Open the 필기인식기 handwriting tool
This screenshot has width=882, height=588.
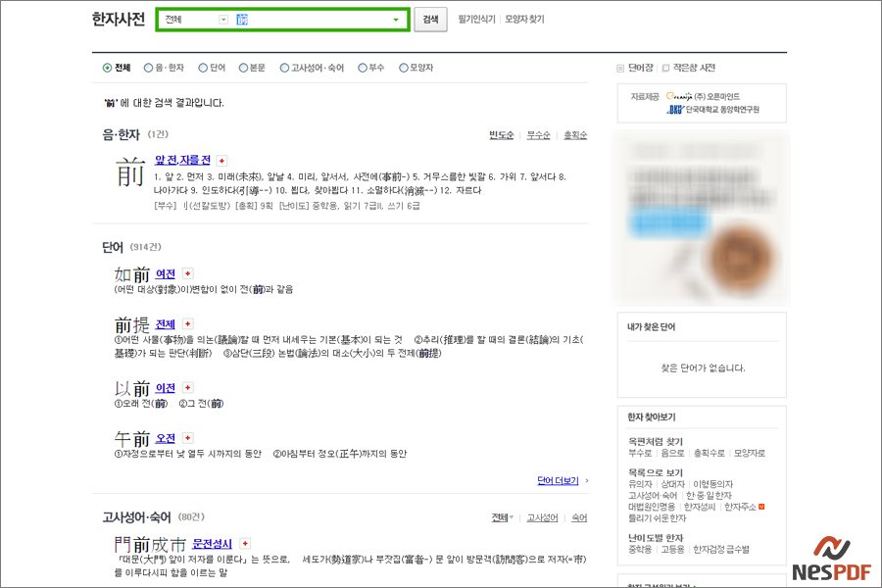[476, 20]
